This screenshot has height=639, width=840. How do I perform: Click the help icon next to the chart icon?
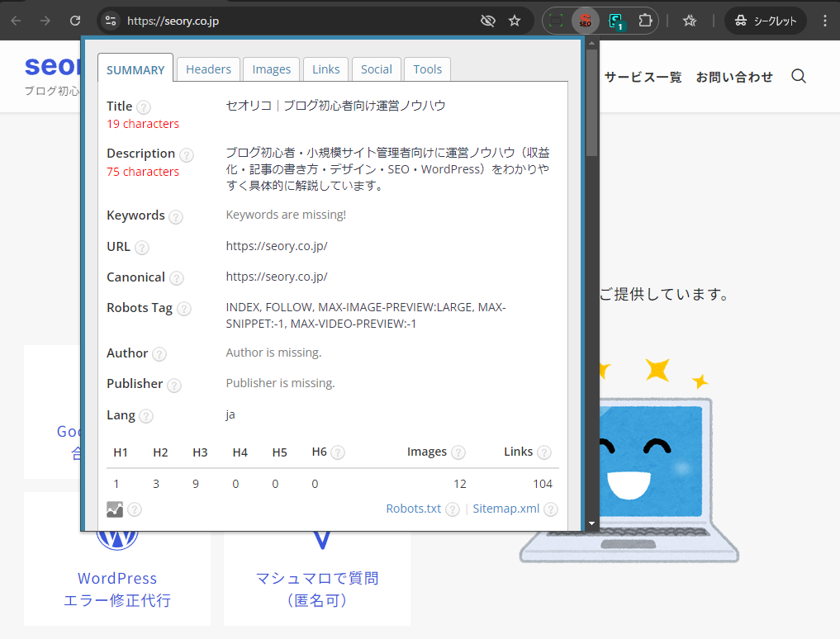(x=135, y=509)
